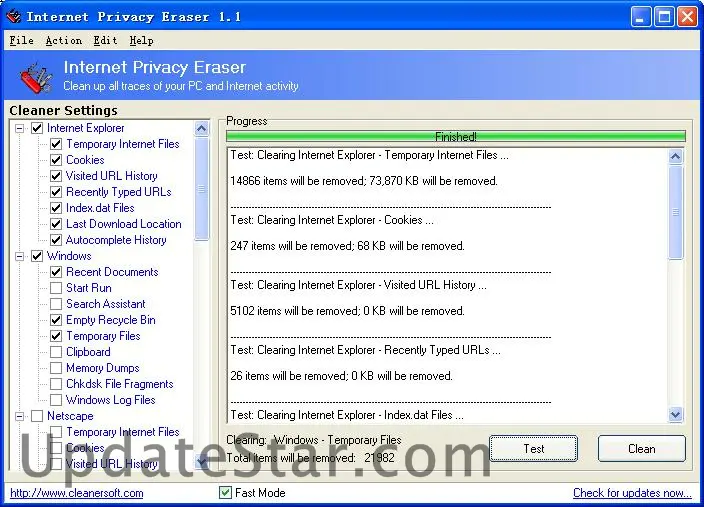
Task: Uncheck the Internet Explorer group checkbox
Action: pyautogui.click(x=37, y=128)
